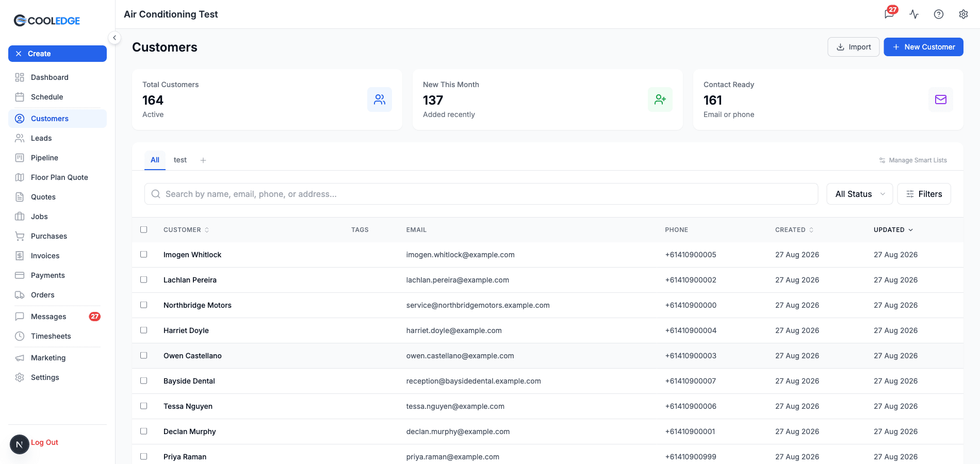Check the box for Tessa Nguyen
The height and width of the screenshot is (464, 980).
(x=144, y=406)
